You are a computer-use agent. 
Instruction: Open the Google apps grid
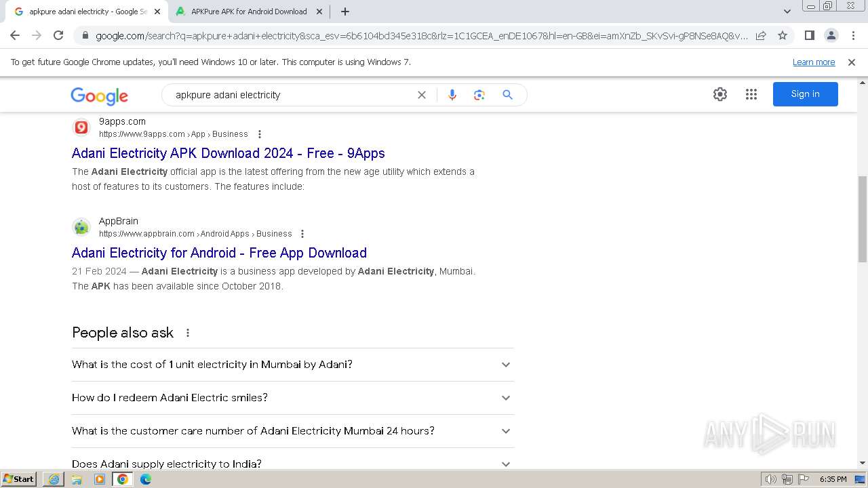tap(751, 94)
